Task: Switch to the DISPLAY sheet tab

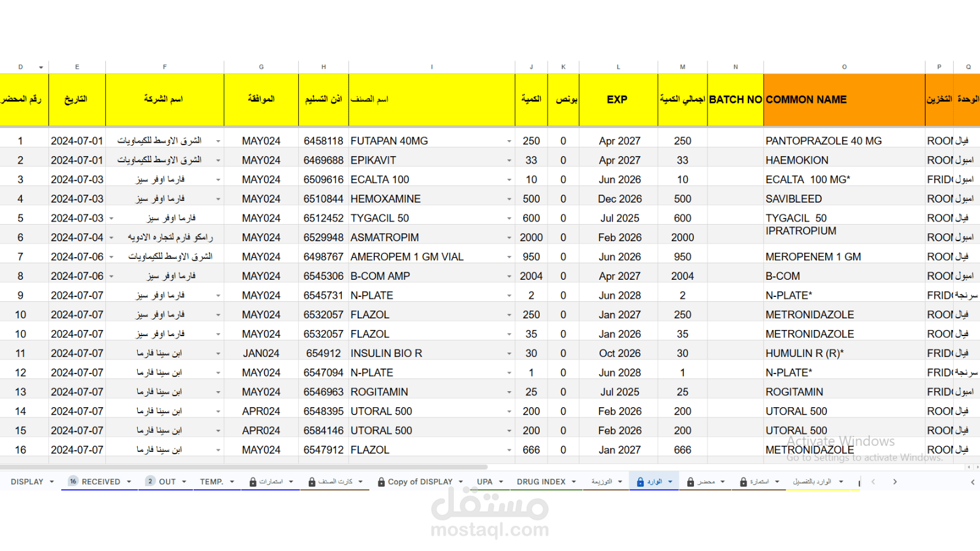Action: (27, 482)
